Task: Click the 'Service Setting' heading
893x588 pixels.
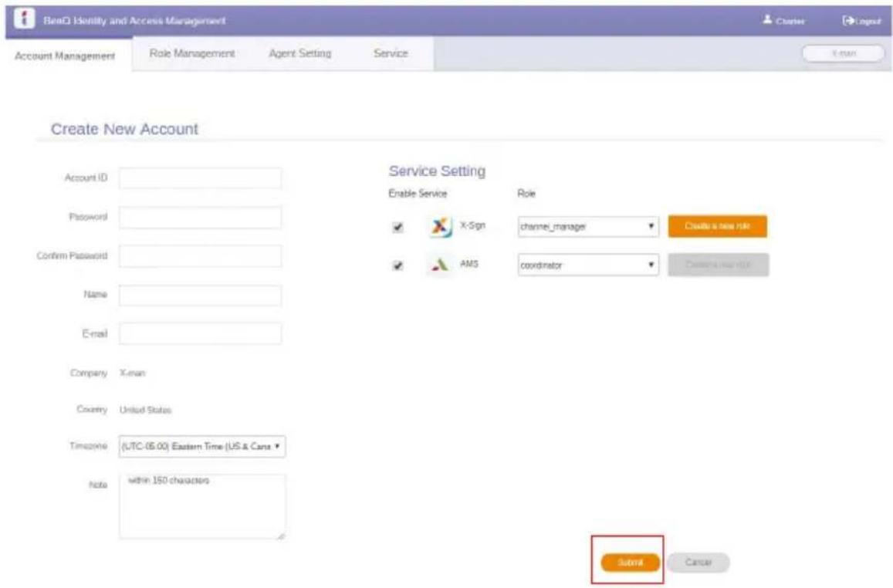Action: pyautogui.click(x=437, y=171)
